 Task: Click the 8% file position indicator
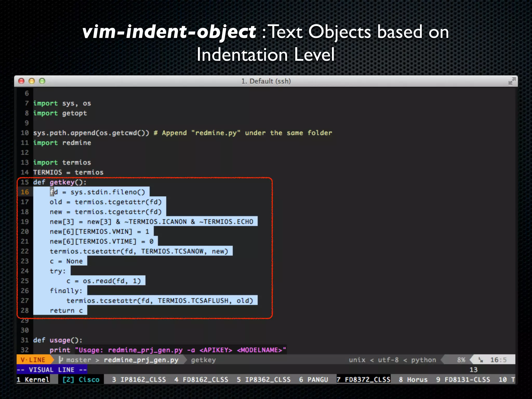461,360
